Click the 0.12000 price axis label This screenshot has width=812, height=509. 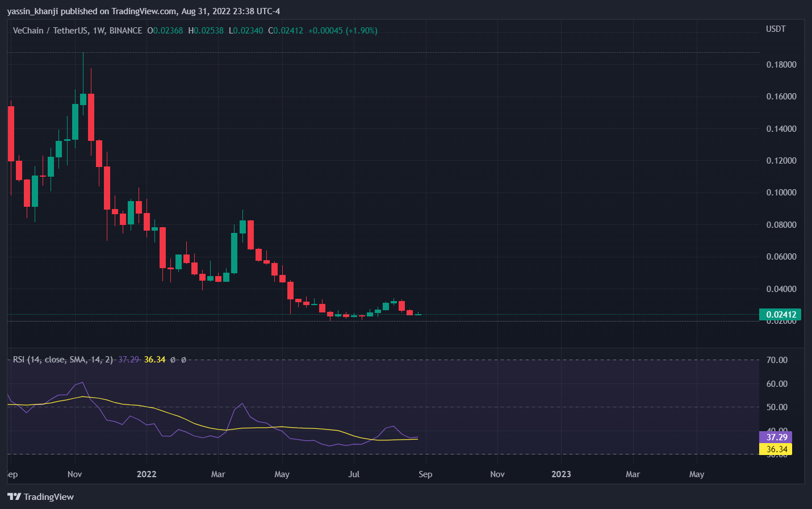781,161
